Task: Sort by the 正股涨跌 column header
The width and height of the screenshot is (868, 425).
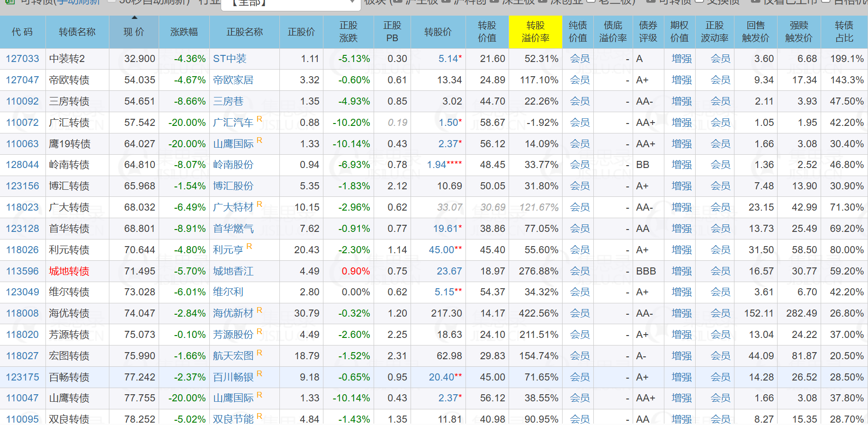Action: [x=349, y=32]
